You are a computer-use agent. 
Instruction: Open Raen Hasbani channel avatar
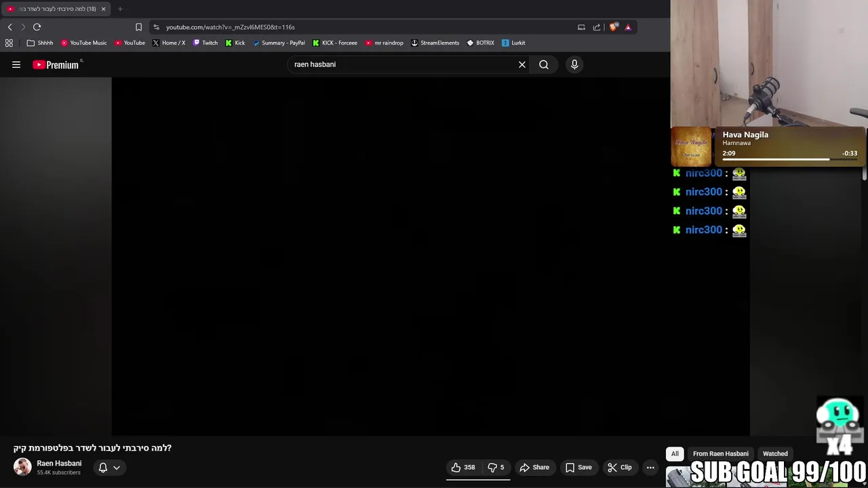pos(22,467)
